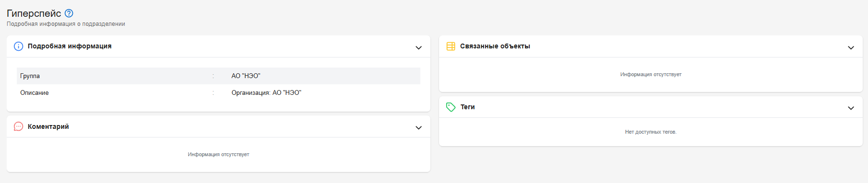Viewport: 868px width, 183px height.
Task: Collapse the Связанные объекты panel chevron
Action: [x=851, y=47]
